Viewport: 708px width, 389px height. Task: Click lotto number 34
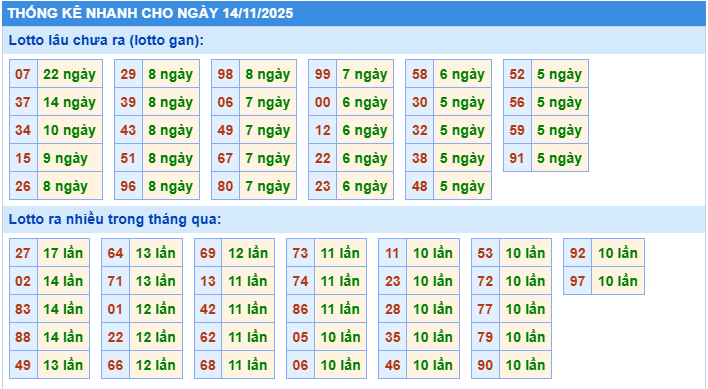click(23, 130)
